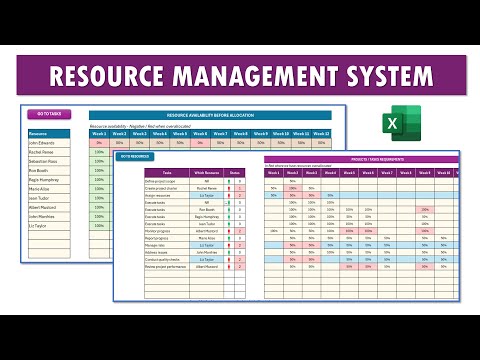The height and width of the screenshot is (360, 480).
Task: Click the Excel logo icon
Action: (x=402, y=123)
